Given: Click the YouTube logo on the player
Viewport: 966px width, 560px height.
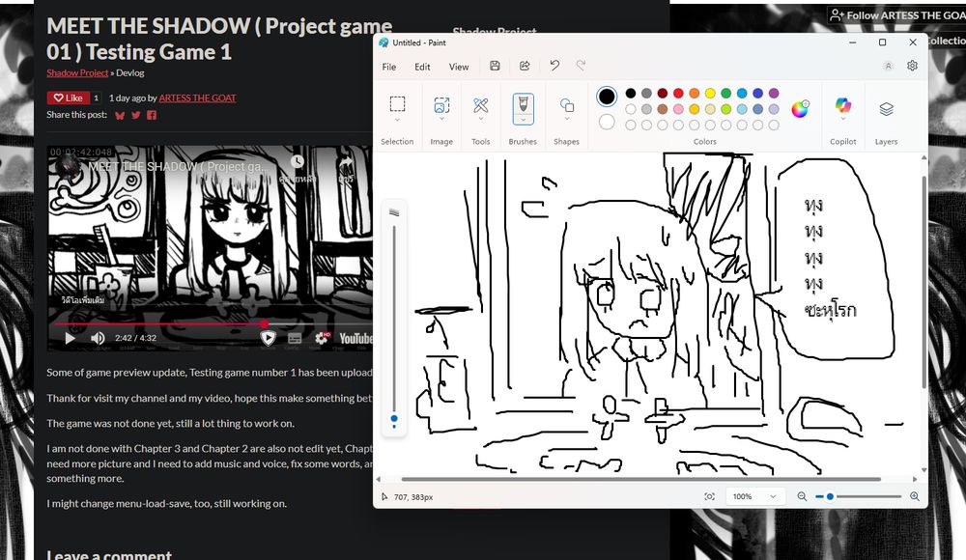Looking at the screenshot, I should pos(355,338).
